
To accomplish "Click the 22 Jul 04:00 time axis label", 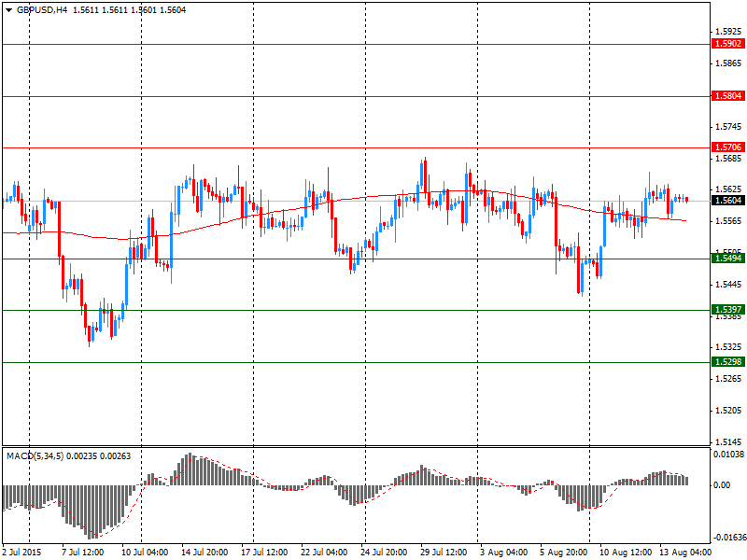I will click(x=324, y=553).
